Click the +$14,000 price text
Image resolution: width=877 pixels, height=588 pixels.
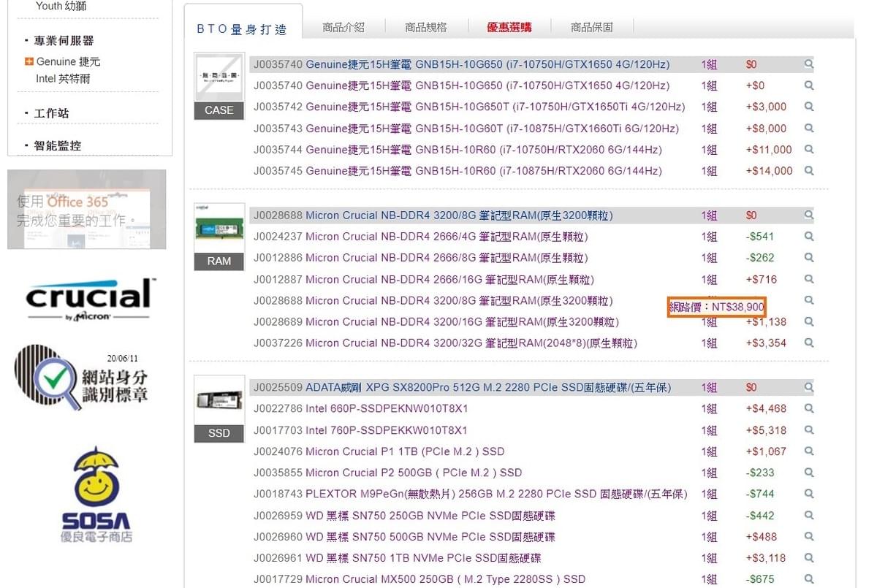click(x=769, y=170)
